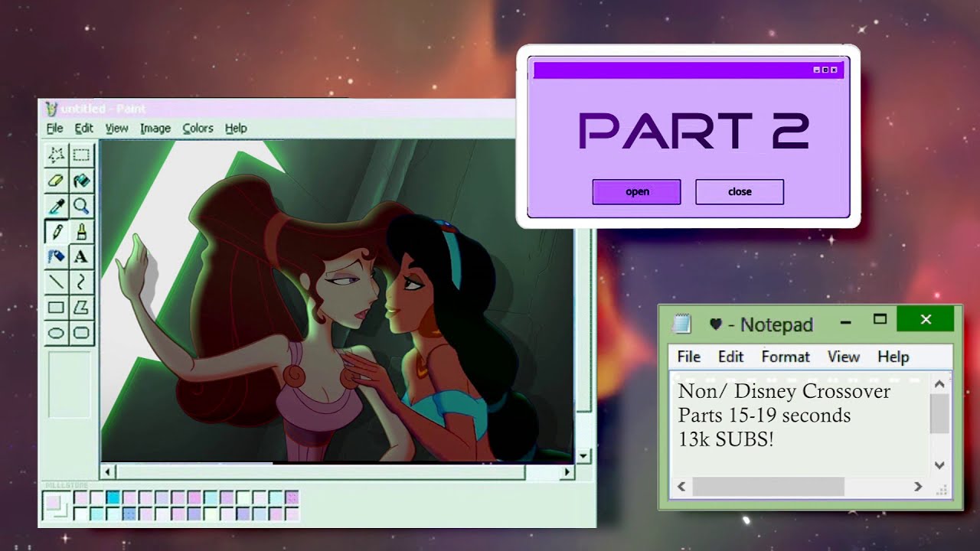Click Notepad's vertical scroll down arrow
The image size is (980, 551).
[939, 465]
